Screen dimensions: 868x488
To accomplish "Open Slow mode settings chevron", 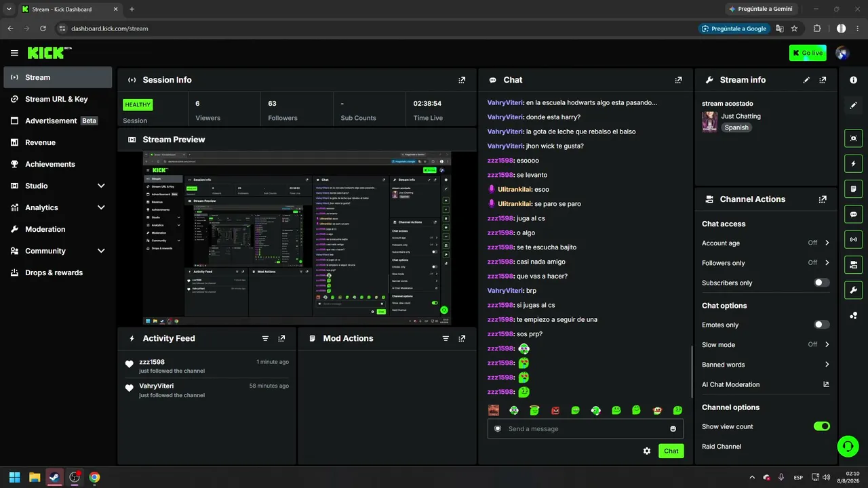I will pos(827,344).
